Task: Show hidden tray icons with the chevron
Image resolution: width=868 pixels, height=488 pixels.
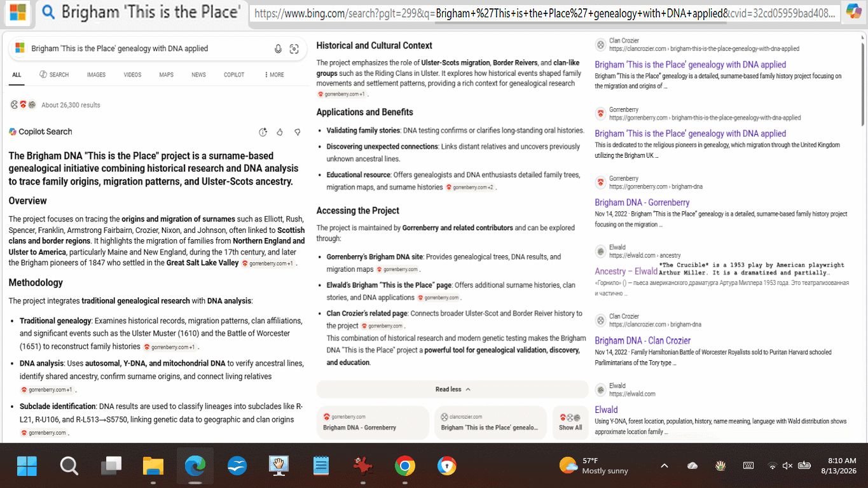Action: tap(665, 466)
